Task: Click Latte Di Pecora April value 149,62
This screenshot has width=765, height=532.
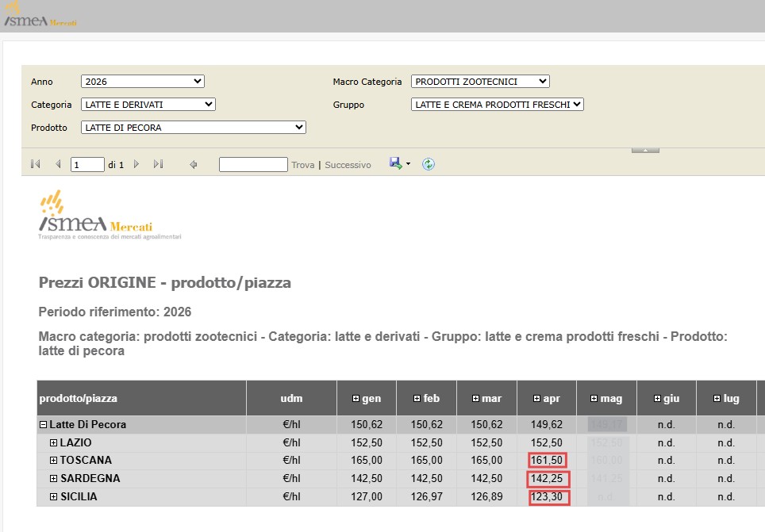Action: (x=547, y=425)
